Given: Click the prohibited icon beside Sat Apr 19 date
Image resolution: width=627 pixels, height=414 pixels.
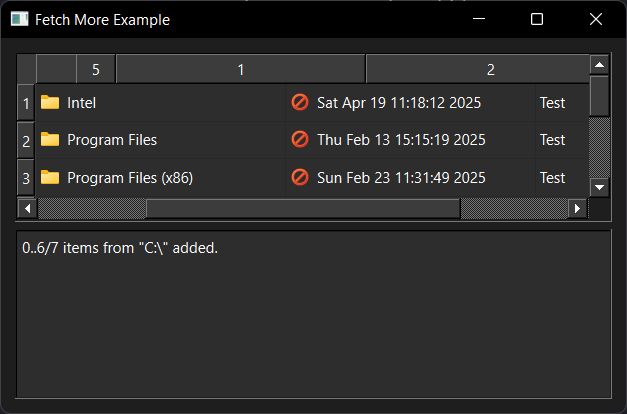Looking at the screenshot, I should point(300,102).
